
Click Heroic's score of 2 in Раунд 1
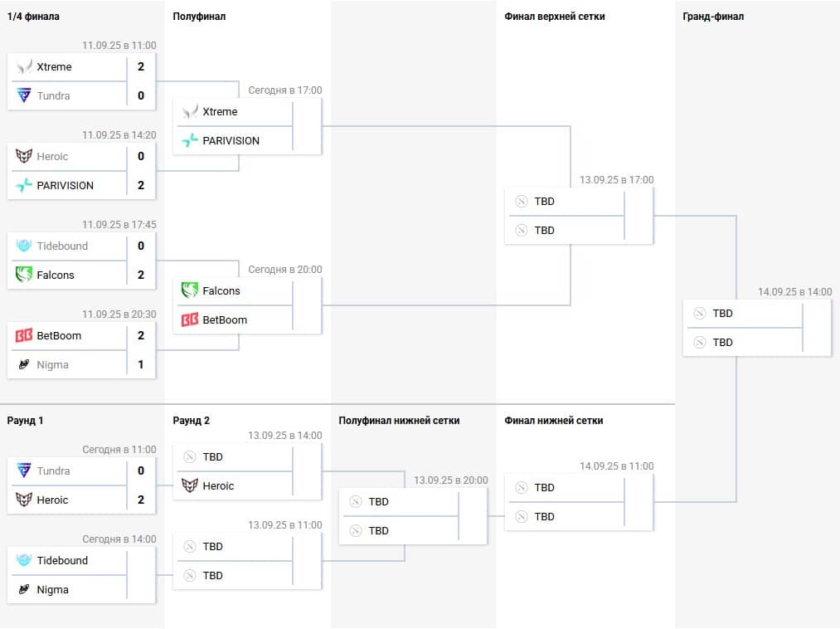tap(141, 500)
